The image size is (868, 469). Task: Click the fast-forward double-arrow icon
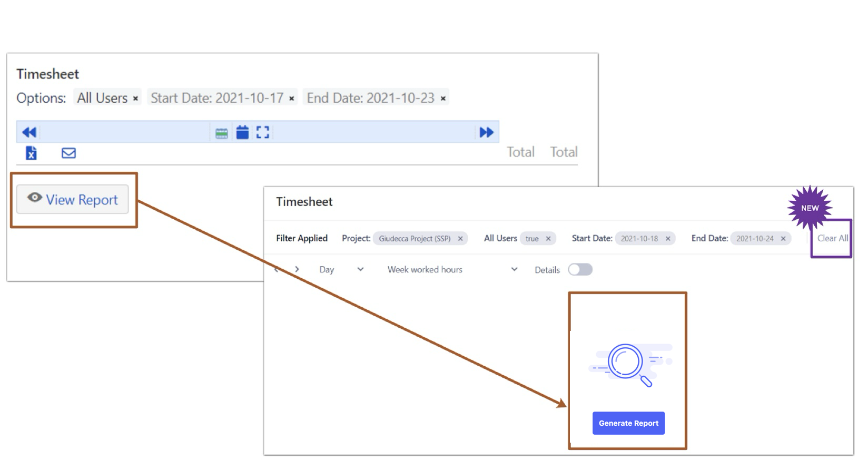point(486,132)
